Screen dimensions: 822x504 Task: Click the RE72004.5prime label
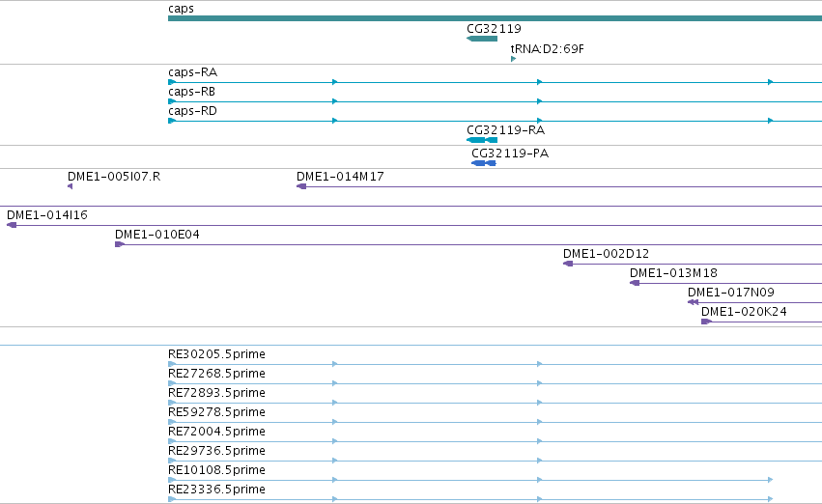point(216,432)
